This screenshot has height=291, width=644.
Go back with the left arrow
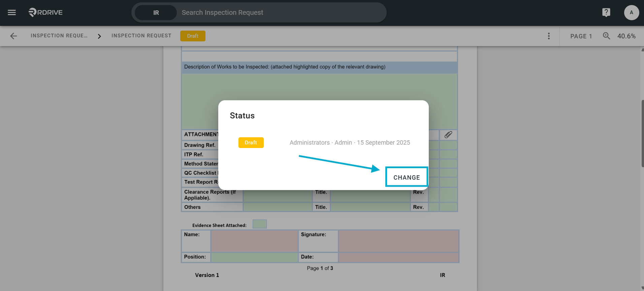(13, 36)
